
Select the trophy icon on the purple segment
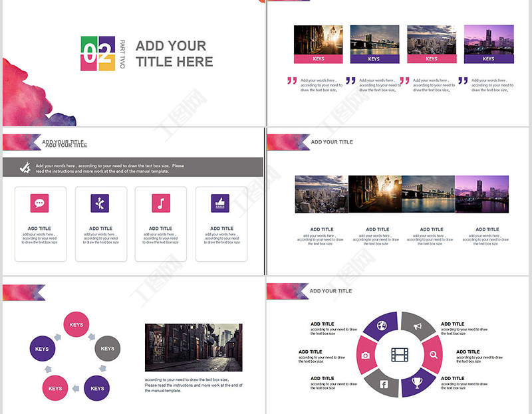417,382
